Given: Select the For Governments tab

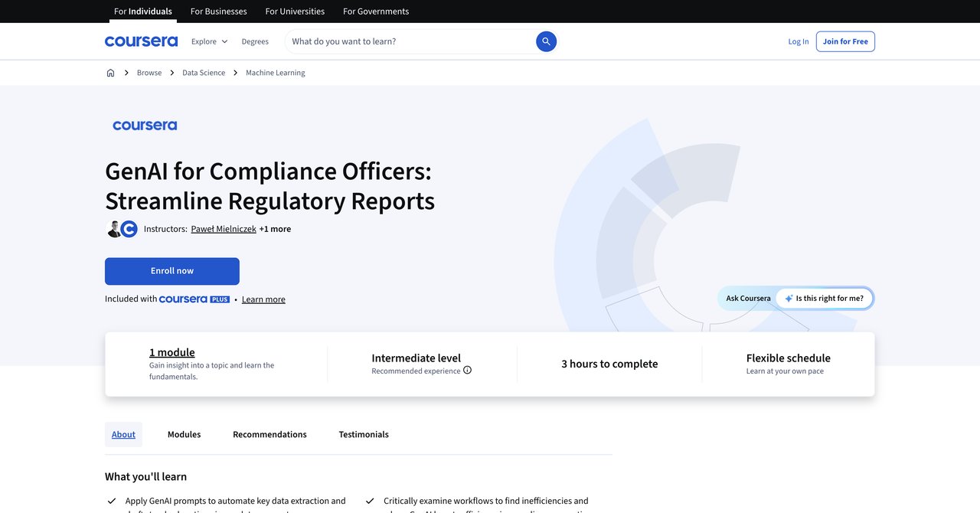Looking at the screenshot, I should (376, 11).
